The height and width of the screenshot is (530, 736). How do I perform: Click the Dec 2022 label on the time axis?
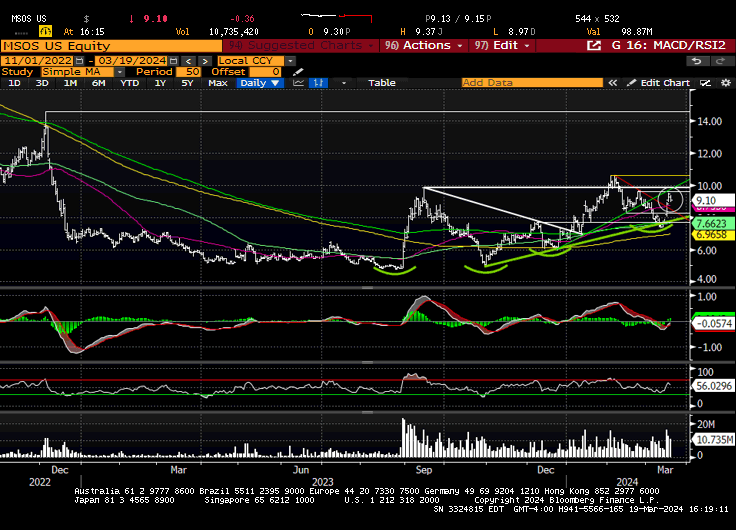pyautogui.click(x=60, y=470)
